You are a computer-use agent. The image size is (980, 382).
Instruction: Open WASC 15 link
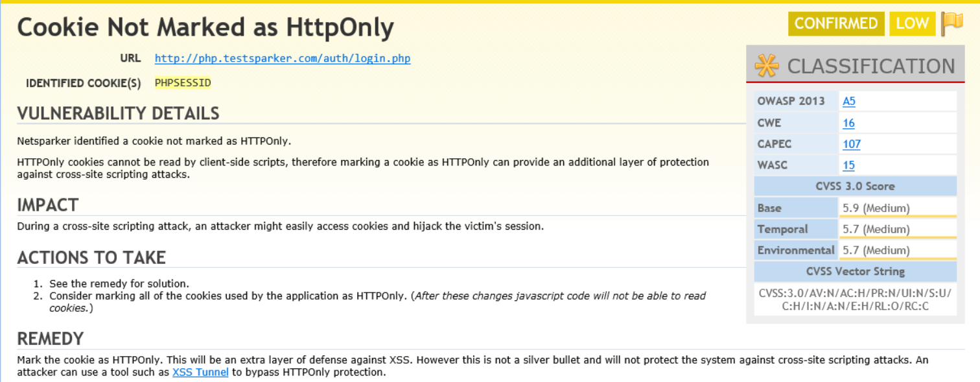click(848, 165)
